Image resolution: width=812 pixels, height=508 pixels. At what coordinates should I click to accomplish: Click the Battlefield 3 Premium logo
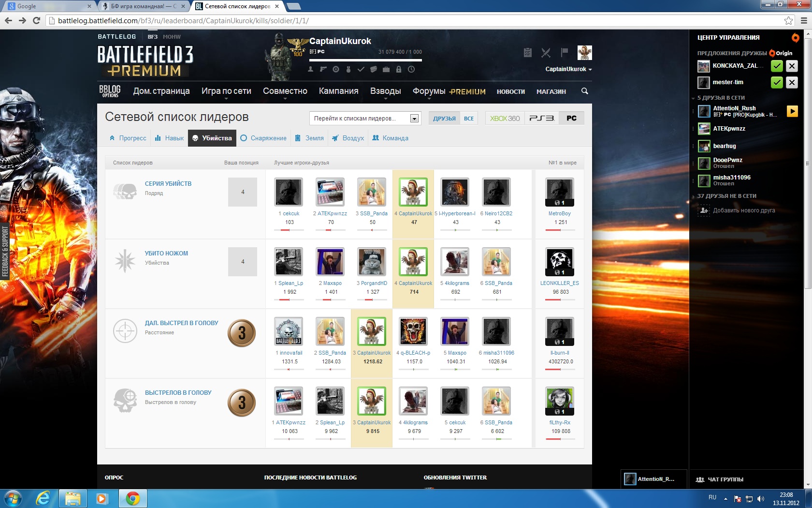point(145,61)
